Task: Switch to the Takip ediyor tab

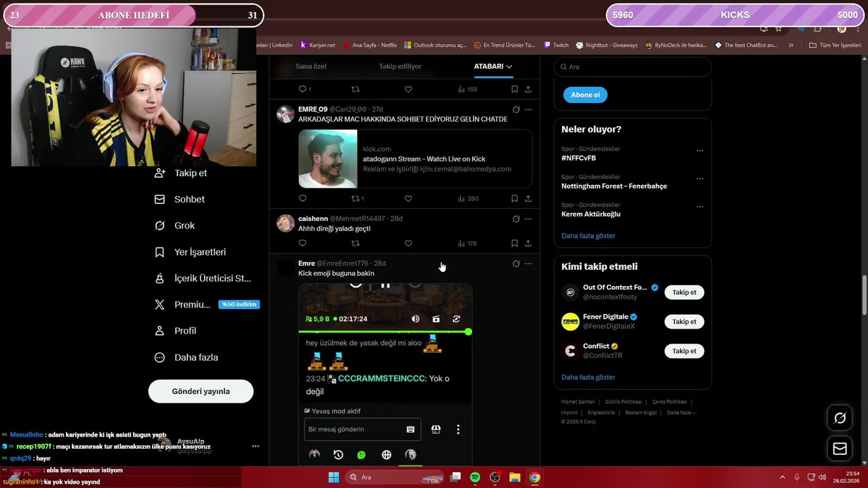Action: pos(400,66)
